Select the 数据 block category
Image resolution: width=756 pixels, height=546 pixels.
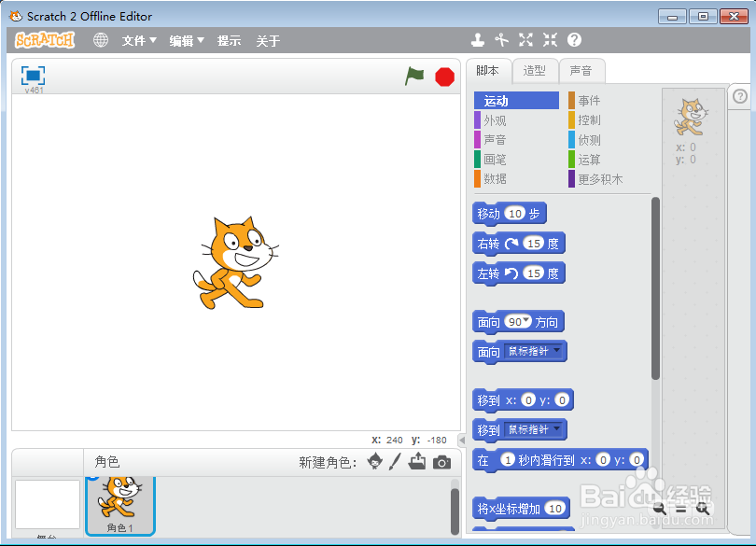tap(516, 178)
